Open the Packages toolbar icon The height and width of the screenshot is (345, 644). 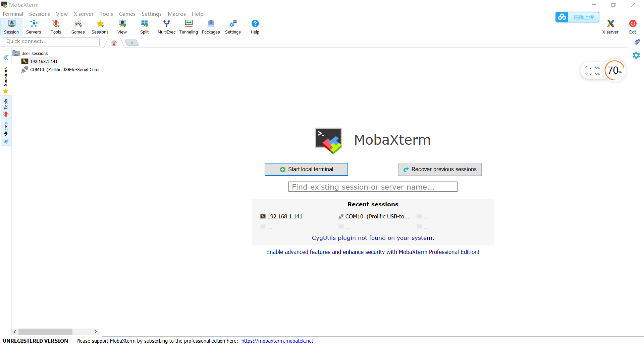pyautogui.click(x=211, y=27)
